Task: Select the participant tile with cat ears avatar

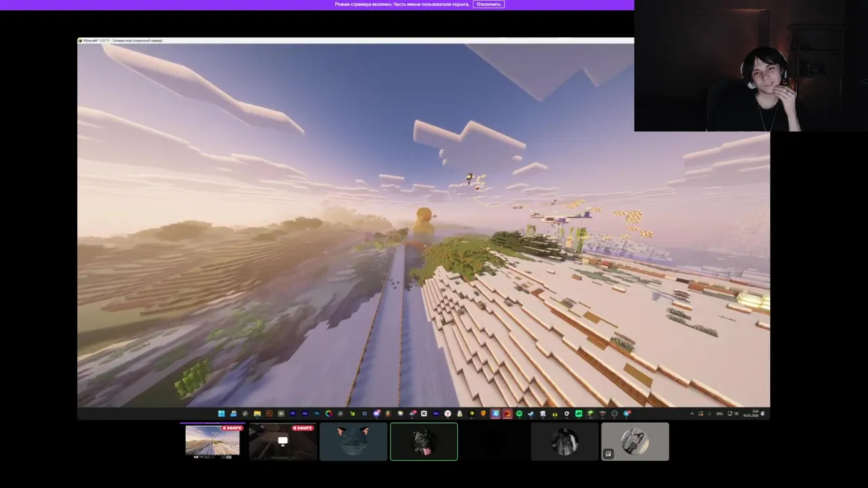Action: tap(353, 442)
